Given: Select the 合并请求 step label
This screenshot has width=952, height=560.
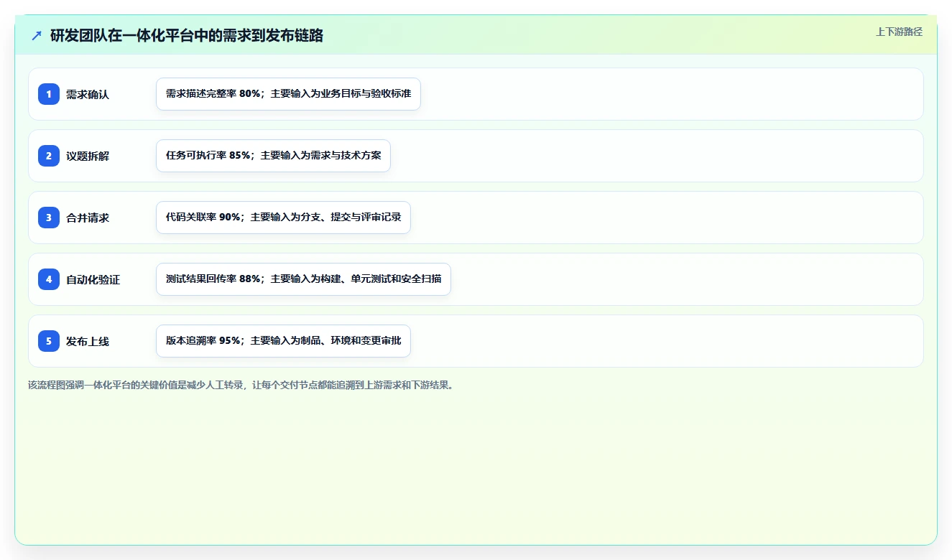Looking at the screenshot, I should click(88, 218).
